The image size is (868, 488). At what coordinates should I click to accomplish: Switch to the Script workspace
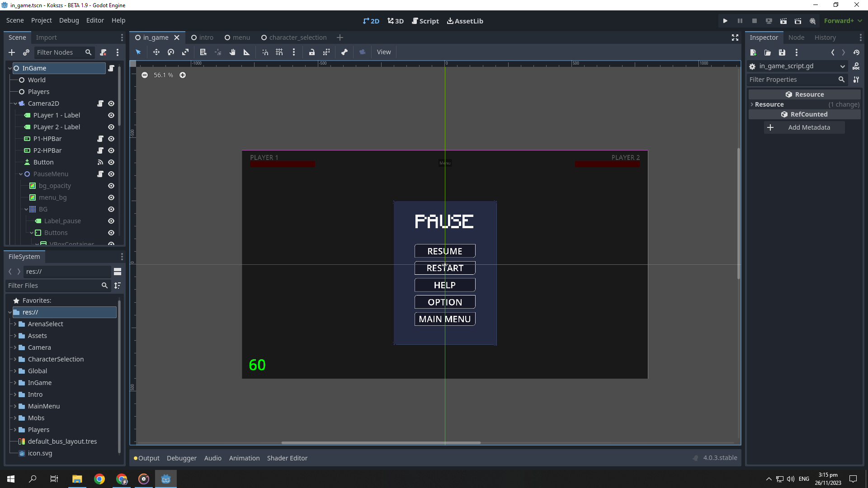pyautogui.click(x=425, y=21)
